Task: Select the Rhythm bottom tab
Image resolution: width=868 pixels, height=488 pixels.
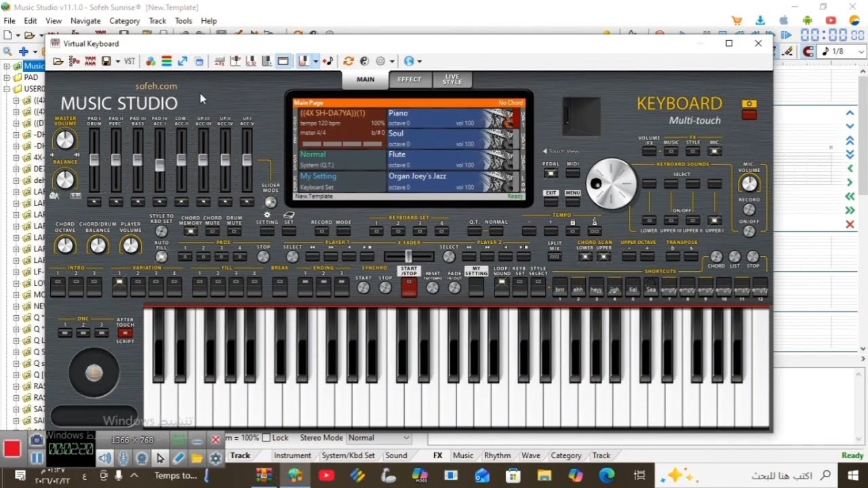Action: click(497, 455)
